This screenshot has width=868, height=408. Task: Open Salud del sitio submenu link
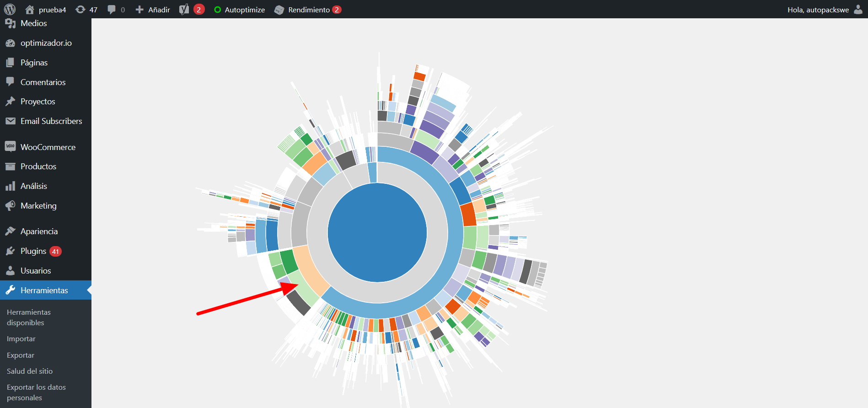pyautogui.click(x=30, y=371)
